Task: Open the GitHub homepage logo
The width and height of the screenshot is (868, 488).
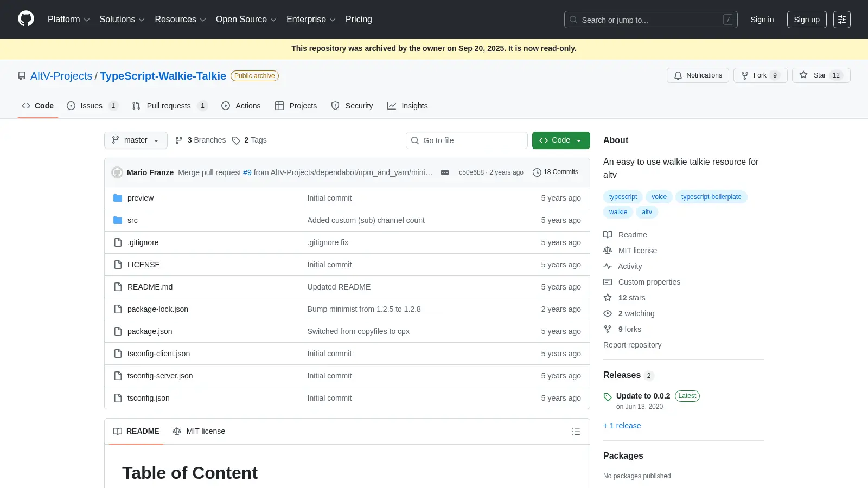Action: pyautogui.click(x=26, y=19)
